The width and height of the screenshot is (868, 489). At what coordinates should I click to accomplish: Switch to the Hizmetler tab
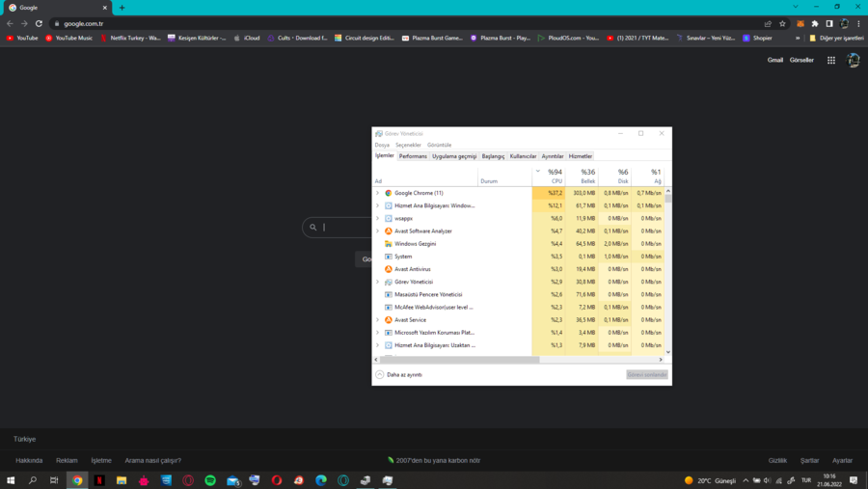[x=581, y=156]
